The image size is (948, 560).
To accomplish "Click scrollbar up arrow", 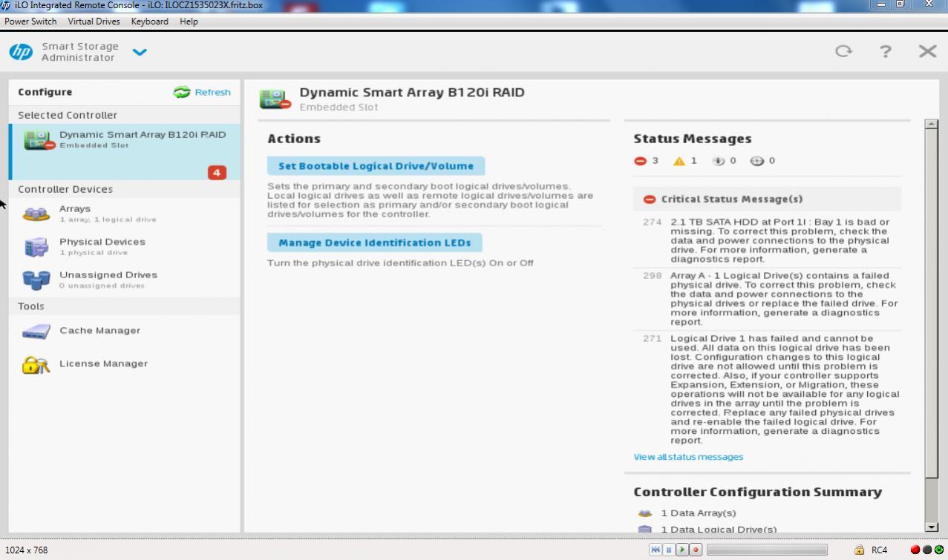I will 932,125.
